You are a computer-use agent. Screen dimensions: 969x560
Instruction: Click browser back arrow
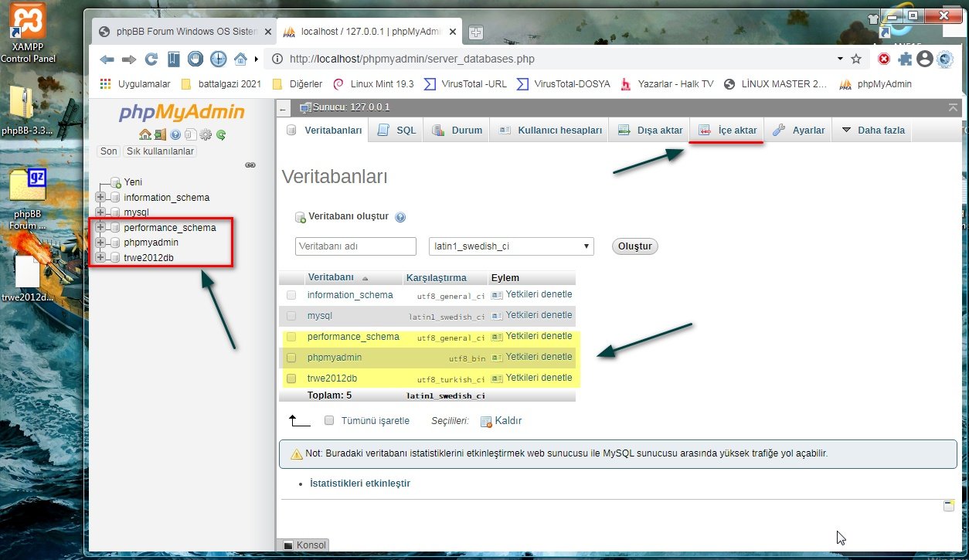107,59
